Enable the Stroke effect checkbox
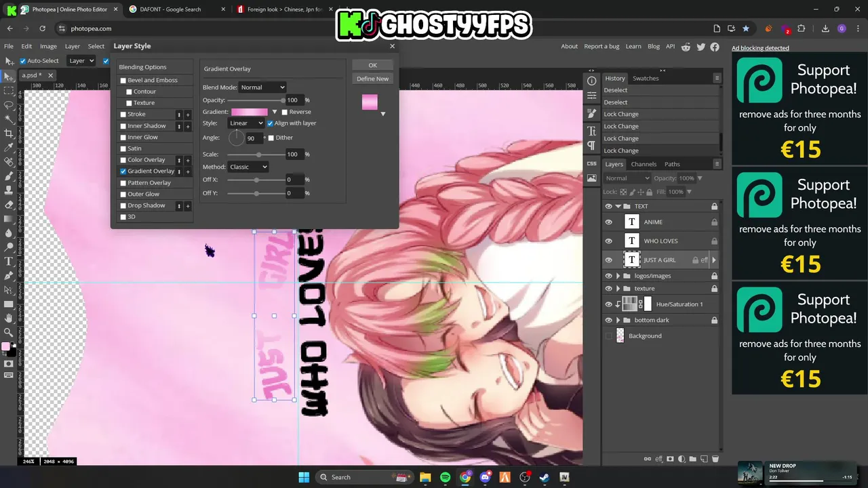The width and height of the screenshot is (868, 488). point(123,115)
